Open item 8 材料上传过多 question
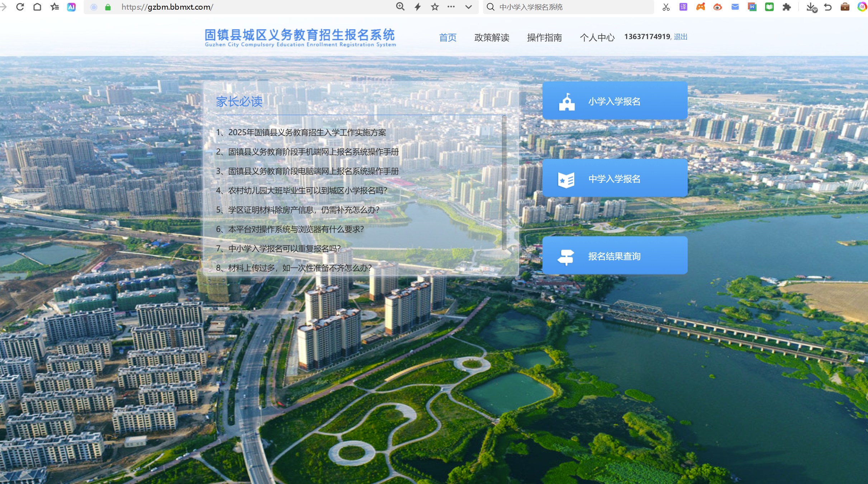 [294, 268]
